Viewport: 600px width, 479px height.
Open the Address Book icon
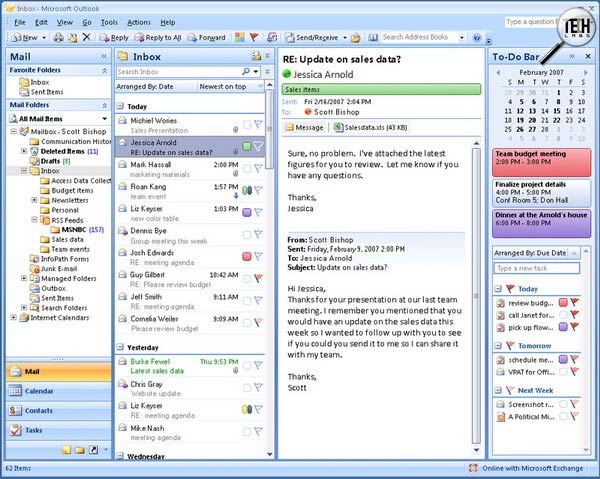373,37
